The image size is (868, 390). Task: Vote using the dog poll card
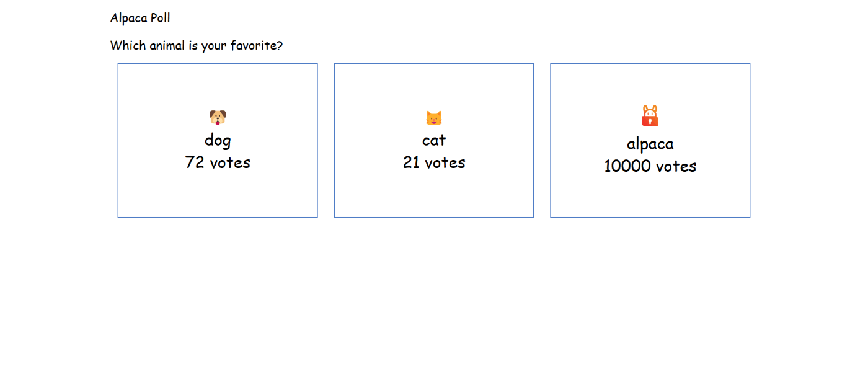[x=218, y=192]
